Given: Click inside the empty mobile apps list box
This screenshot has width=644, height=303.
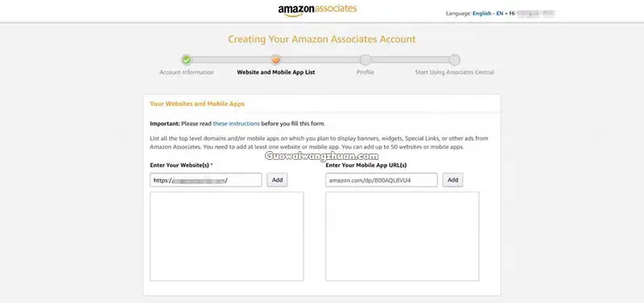Looking at the screenshot, I should 402,236.
